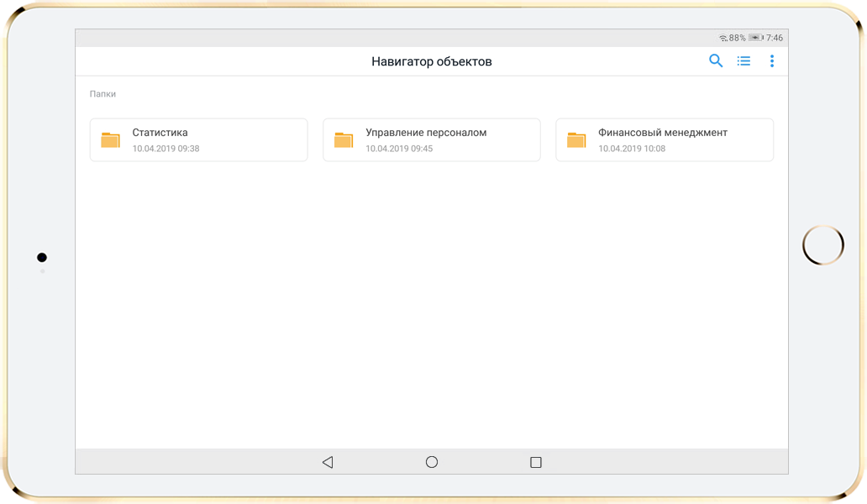The image size is (867, 504).
Task: Click the 10.04.2019 09:38 date text
Action: (x=166, y=149)
